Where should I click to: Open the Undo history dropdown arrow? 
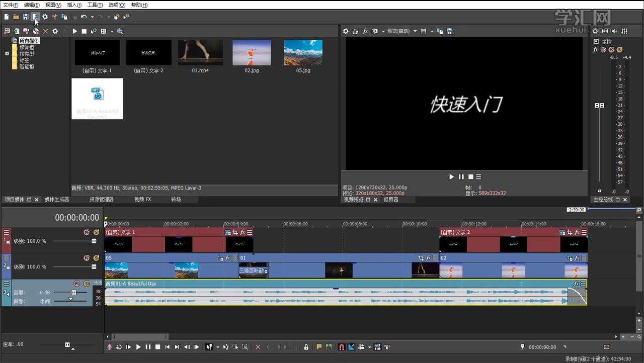92,17
